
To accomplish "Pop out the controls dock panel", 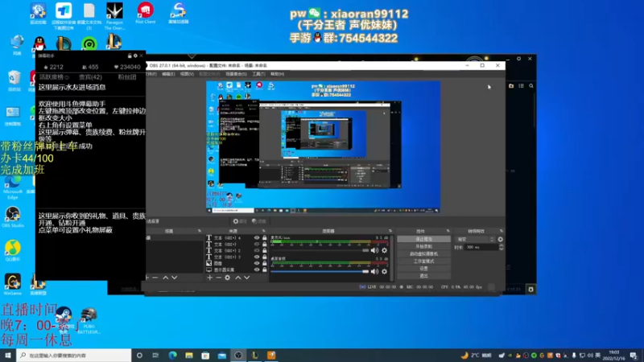I will tap(448, 231).
